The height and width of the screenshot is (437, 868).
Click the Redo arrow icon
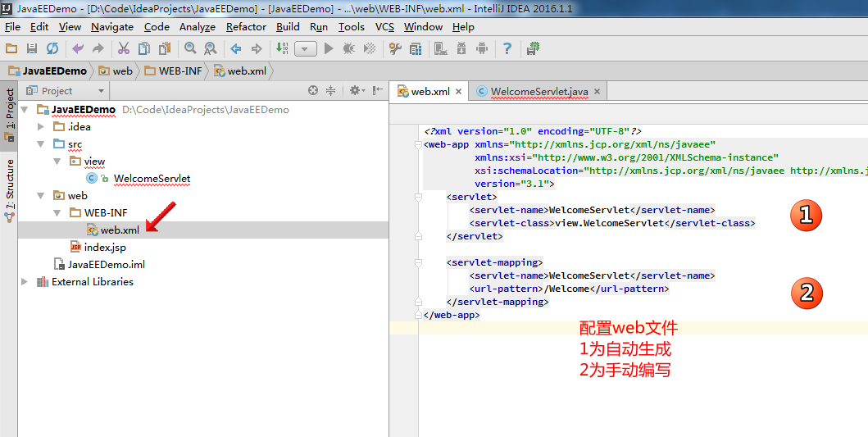tap(98, 48)
